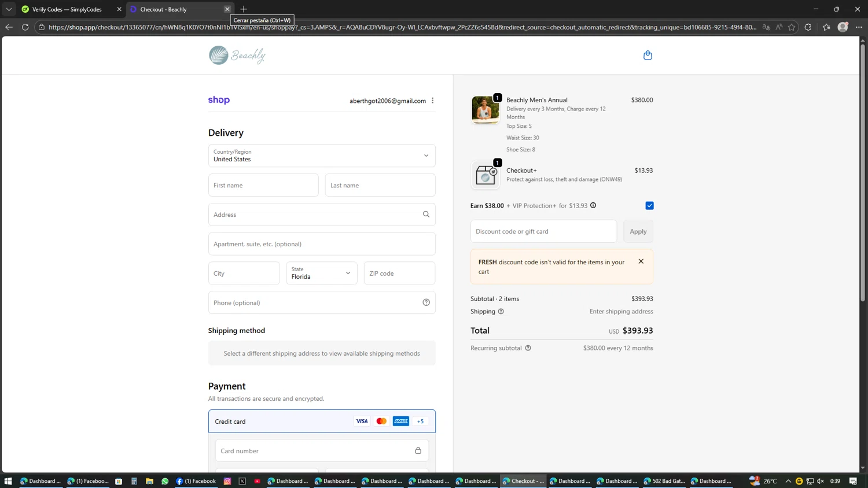
Task: Open the shopping bag cart icon
Action: tap(648, 56)
